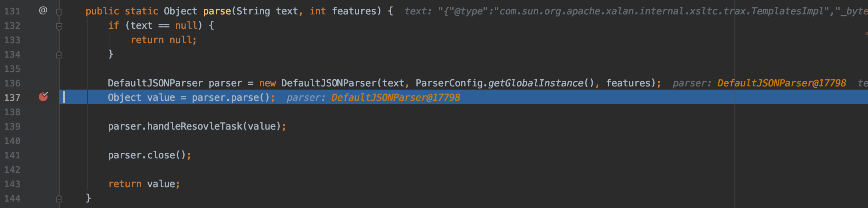
Task: Place caret on the parse method name
Action: (x=217, y=11)
